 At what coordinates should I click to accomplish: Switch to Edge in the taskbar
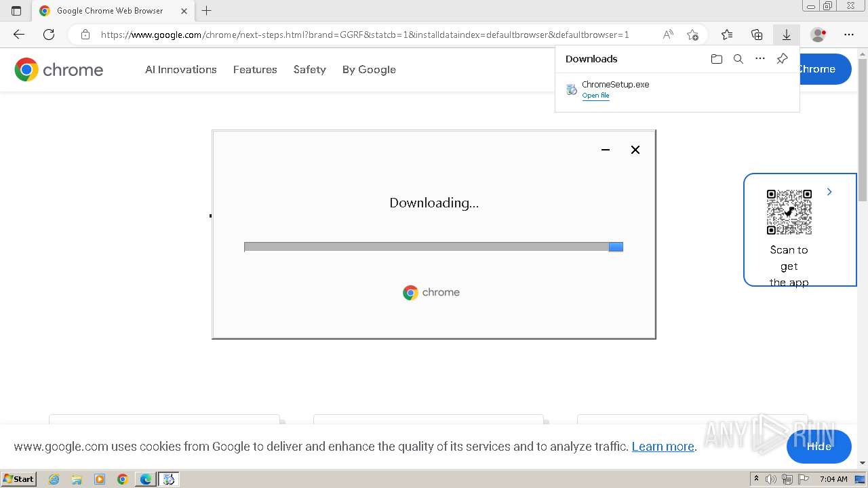pyautogui.click(x=146, y=479)
